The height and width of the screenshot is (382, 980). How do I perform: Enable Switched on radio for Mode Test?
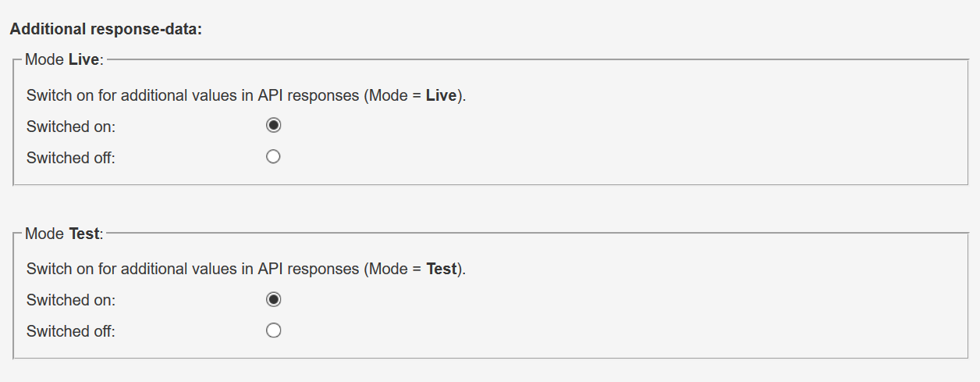(273, 299)
